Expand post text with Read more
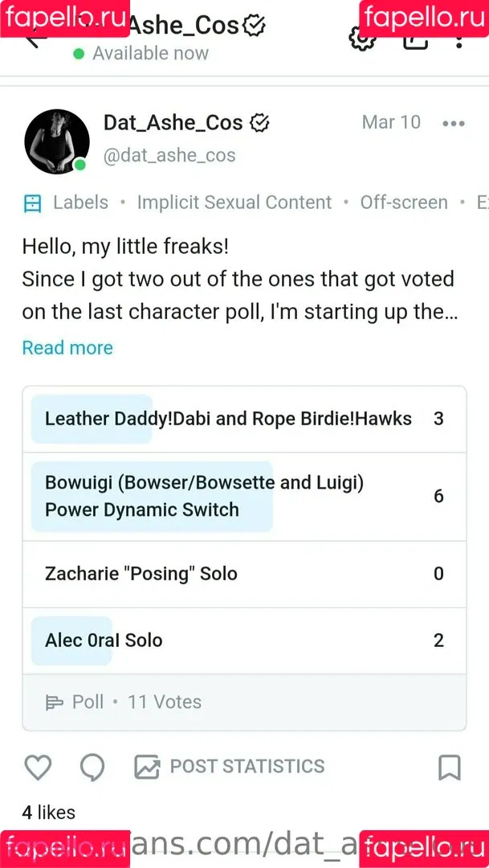 (x=67, y=348)
